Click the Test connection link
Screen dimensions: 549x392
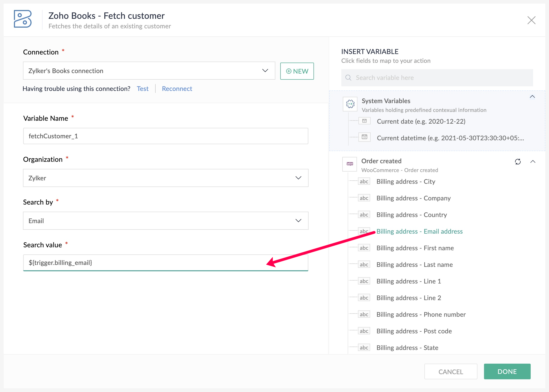pos(142,88)
